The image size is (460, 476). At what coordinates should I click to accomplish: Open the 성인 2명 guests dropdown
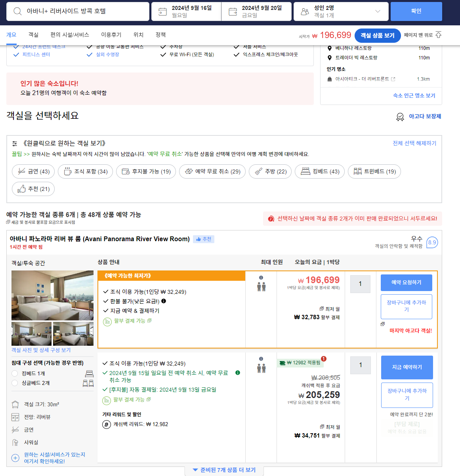341,11
